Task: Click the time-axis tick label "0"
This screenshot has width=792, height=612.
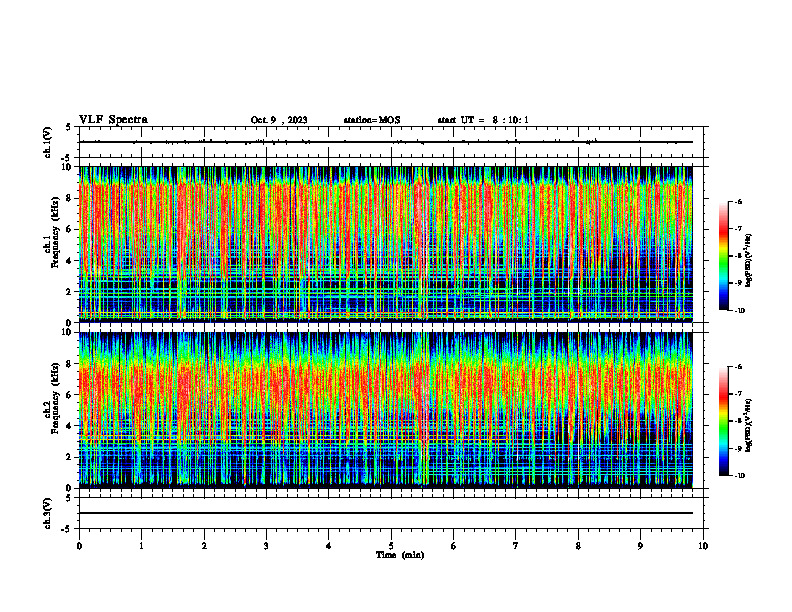Action: (79, 546)
